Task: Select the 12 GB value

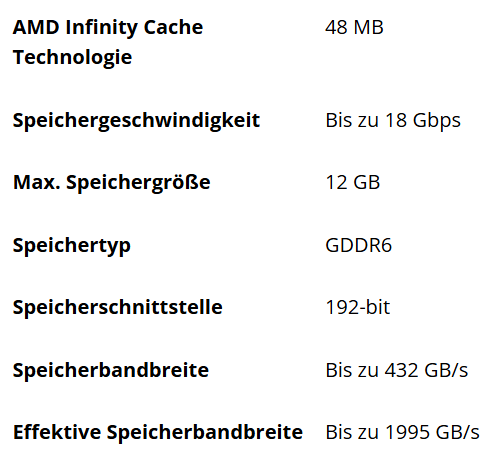Action: [353, 183]
